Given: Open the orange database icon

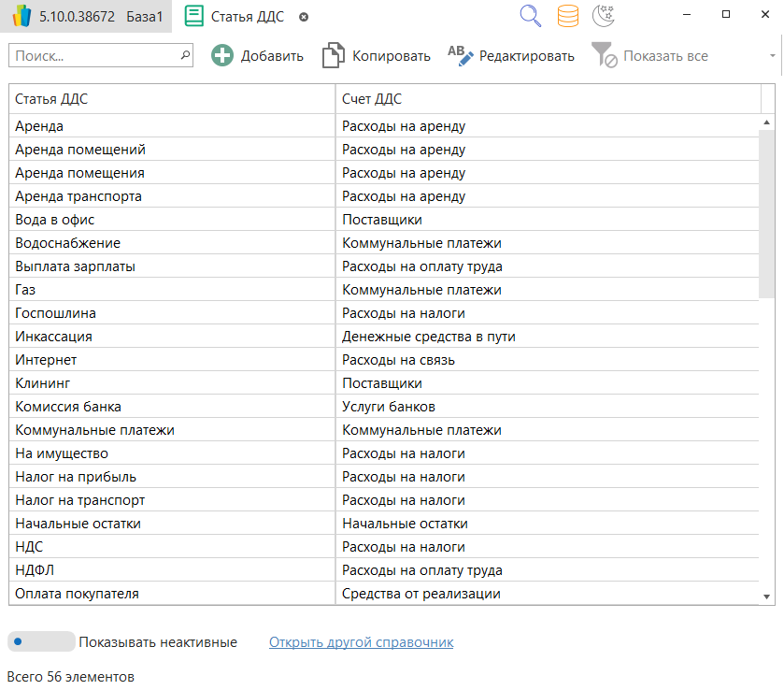Looking at the screenshot, I should [567, 16].
